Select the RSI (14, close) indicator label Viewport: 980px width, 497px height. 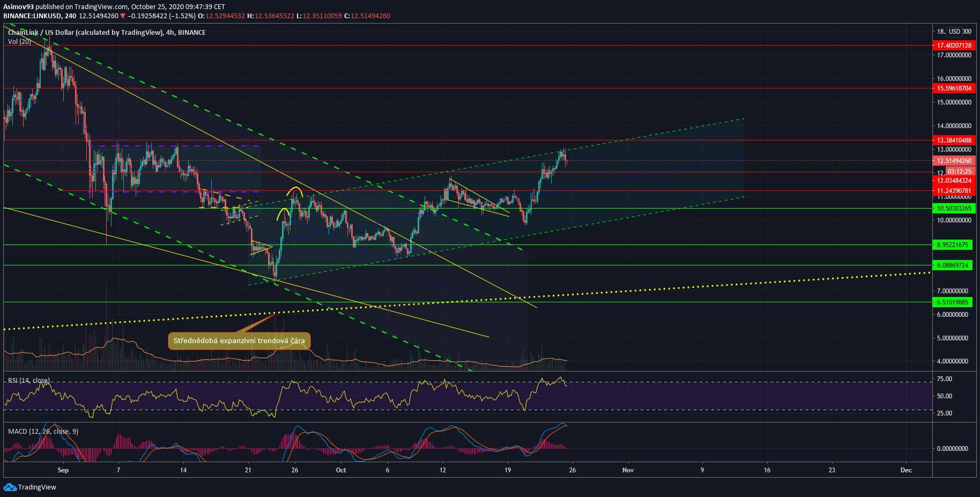pyautogui.click(x=28, y=380)
